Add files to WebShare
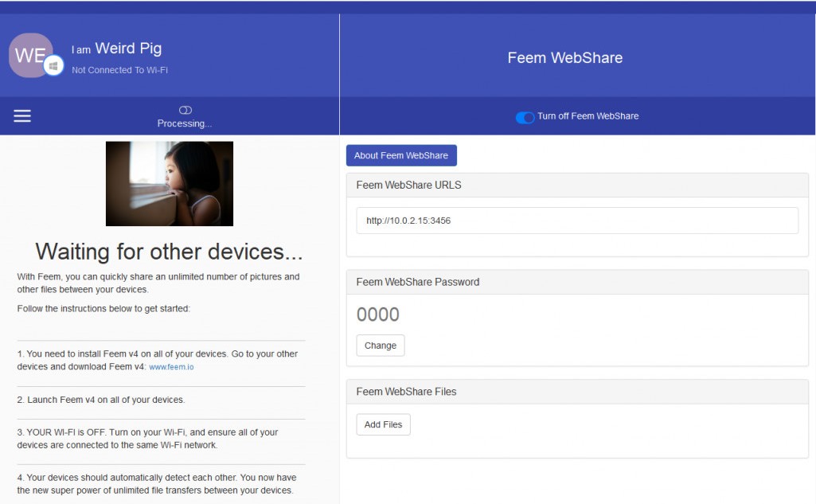The image size is (816, 504). tap(383, 424)
